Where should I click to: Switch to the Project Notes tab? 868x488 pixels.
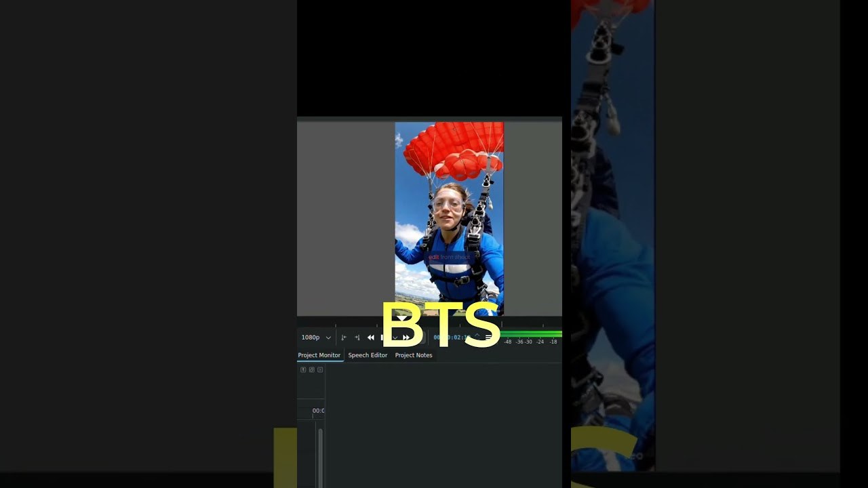414,355
